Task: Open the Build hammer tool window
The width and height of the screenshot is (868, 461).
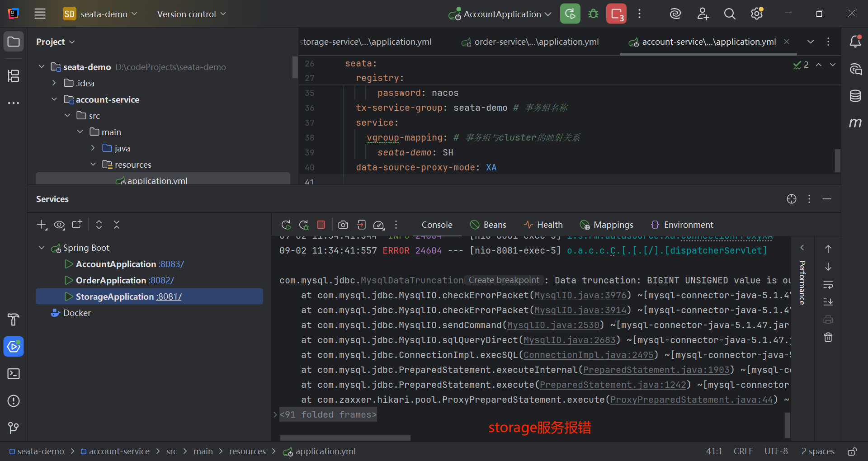Action: click(14, 320)
